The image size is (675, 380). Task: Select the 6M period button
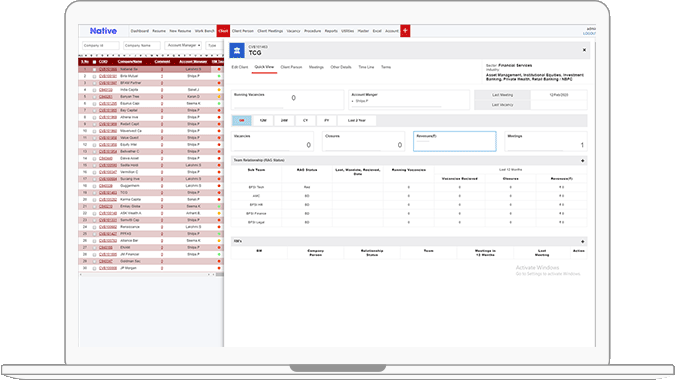click(242, 120)
